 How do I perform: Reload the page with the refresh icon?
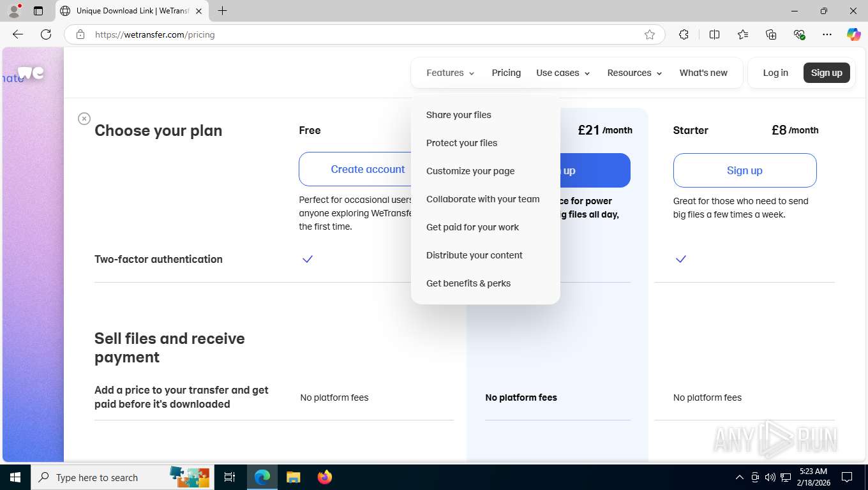click(46, 34)
